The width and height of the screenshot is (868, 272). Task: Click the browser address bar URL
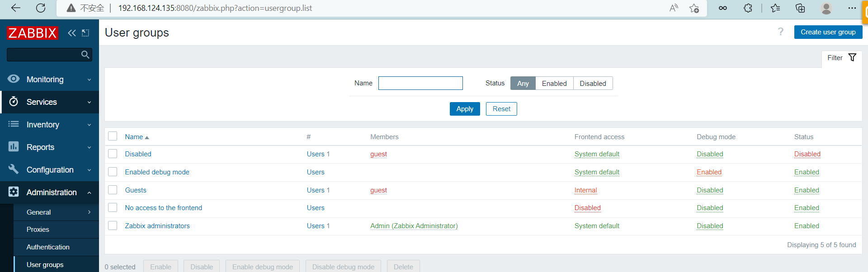pyautogui.click(x=215, y=8)
